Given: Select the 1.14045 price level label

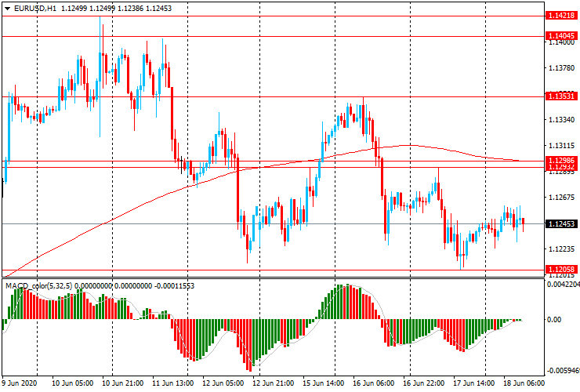Looking at the screenshot, I should click(x=561, y=36).
